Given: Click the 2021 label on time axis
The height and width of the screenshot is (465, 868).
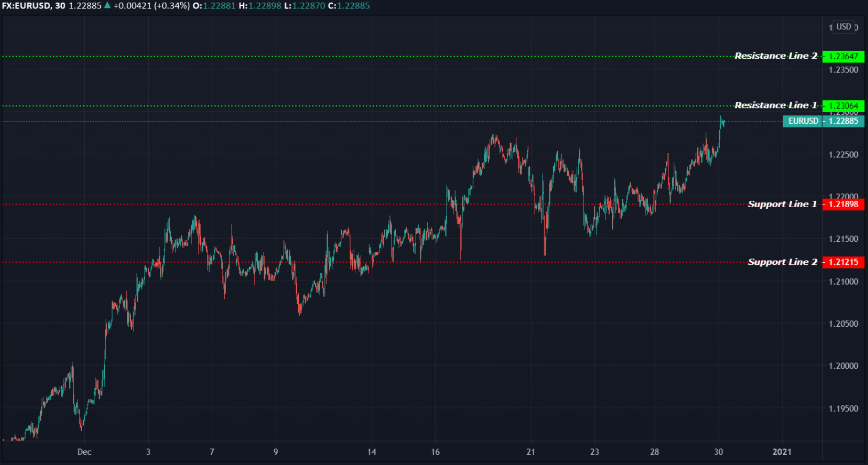Looking at the screenshot, I should 782,452.
